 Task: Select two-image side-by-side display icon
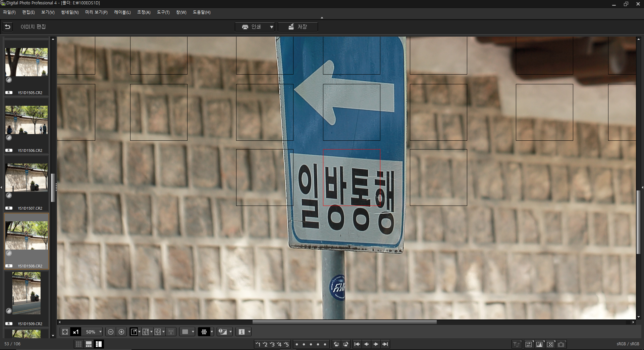click(x=158, y=332)
